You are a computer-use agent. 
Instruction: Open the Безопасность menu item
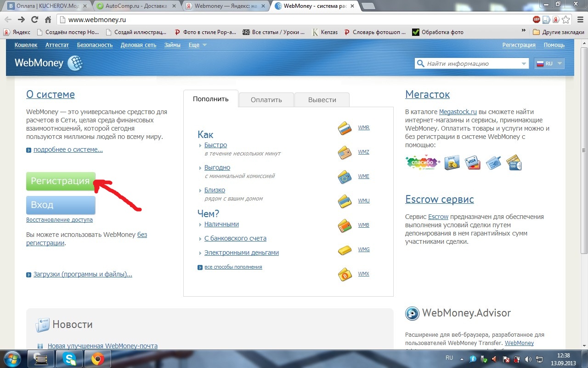(x=95, y=45)
